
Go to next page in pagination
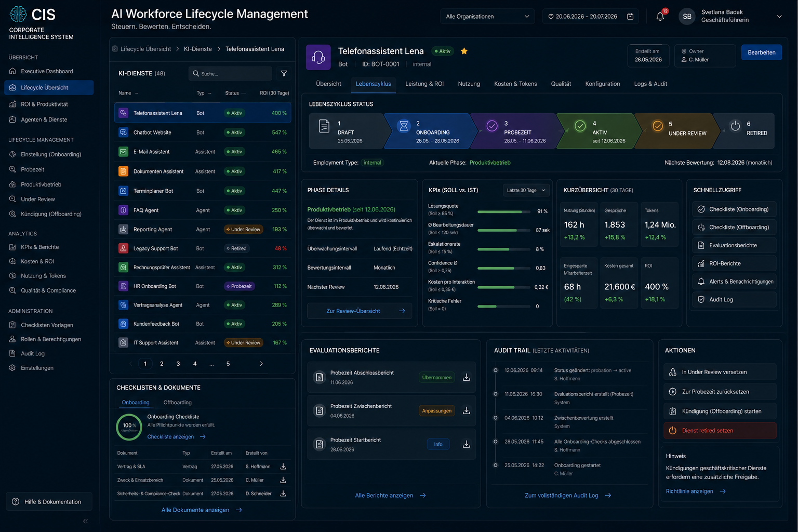pyautogui.click(x=261, y=364)
